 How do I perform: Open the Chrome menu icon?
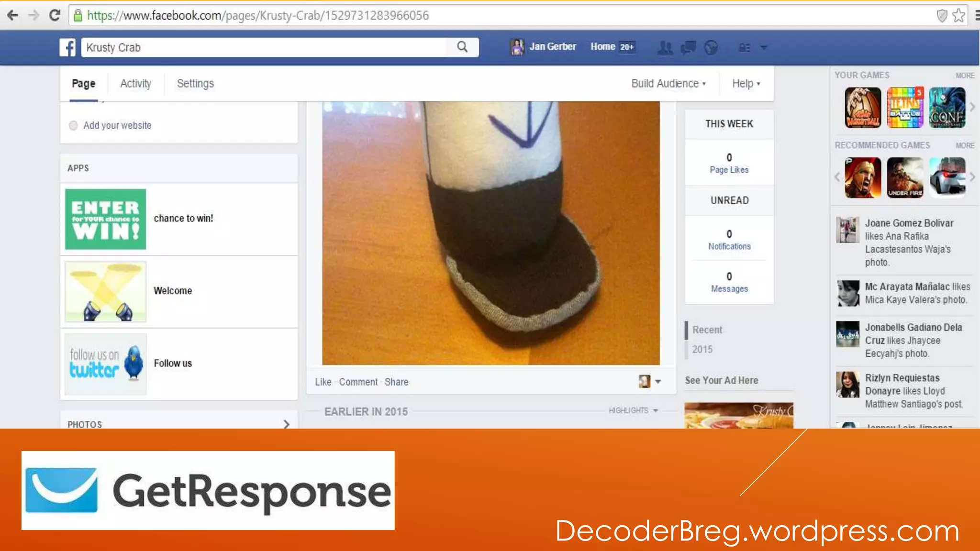(x=977, y=16)
